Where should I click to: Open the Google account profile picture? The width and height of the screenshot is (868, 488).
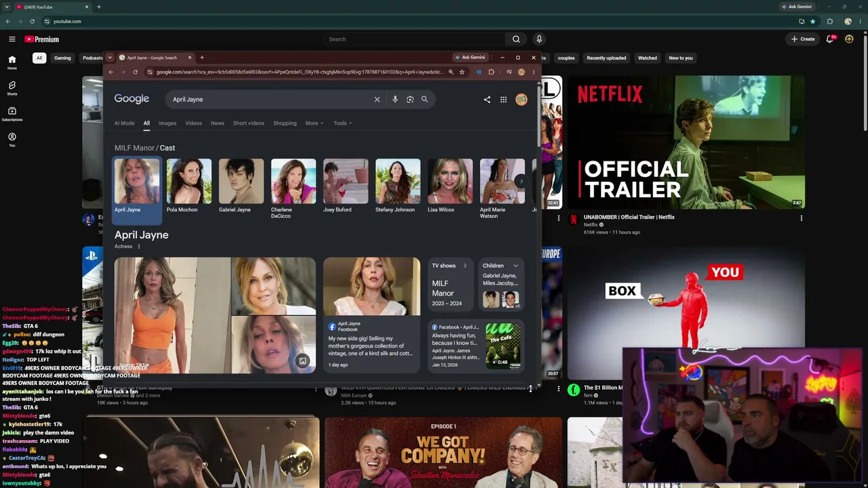[x=521, y=100]
